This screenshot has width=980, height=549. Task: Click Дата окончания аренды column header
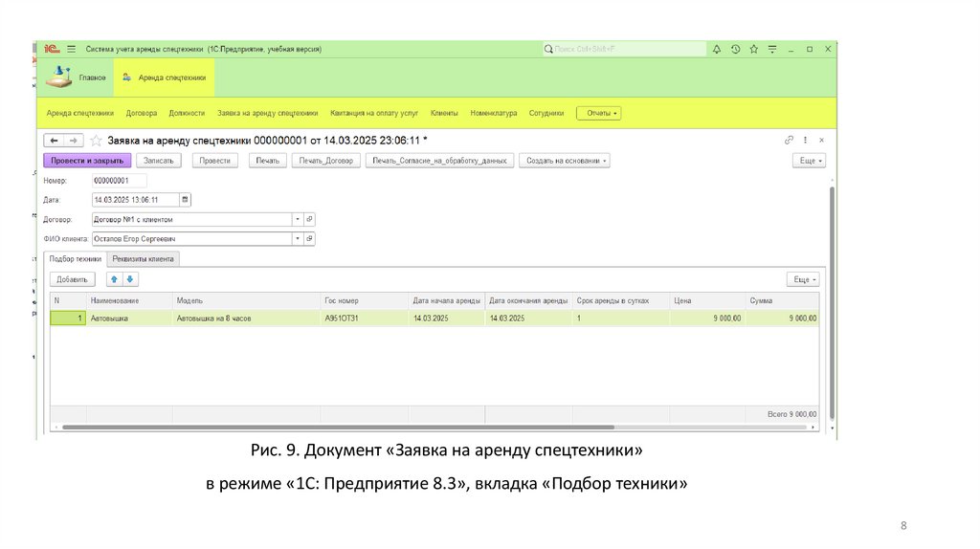[x=528, y=300]
